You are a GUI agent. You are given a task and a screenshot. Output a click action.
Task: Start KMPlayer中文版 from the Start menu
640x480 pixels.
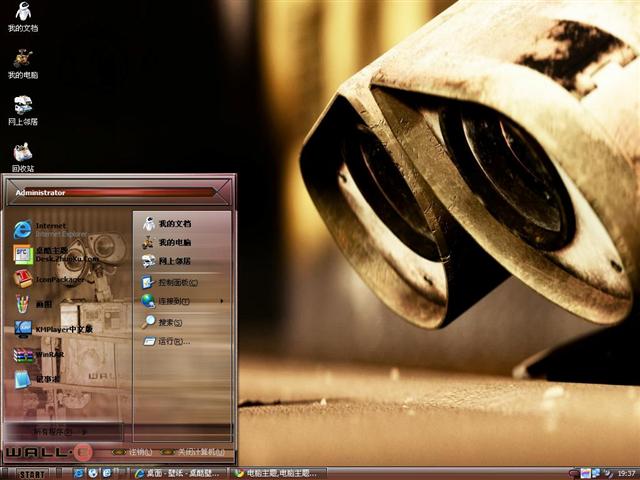[58, 328]
